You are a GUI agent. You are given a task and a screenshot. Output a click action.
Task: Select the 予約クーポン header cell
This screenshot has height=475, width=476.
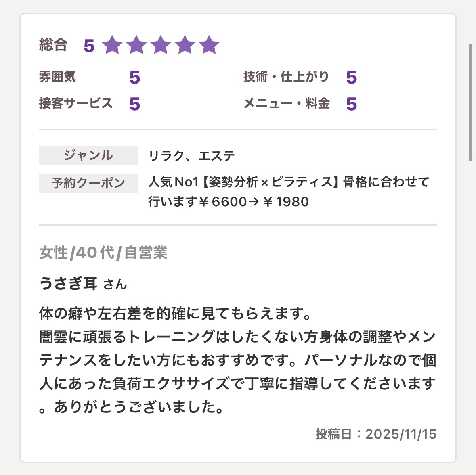tap(88, 183)
